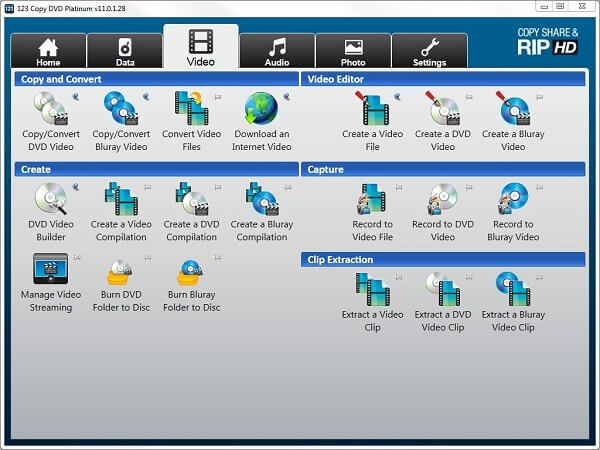Go to the Photo tab
The width and height of the screenshot is (600, 450).
pyautogui.click(x=353, y=50)
